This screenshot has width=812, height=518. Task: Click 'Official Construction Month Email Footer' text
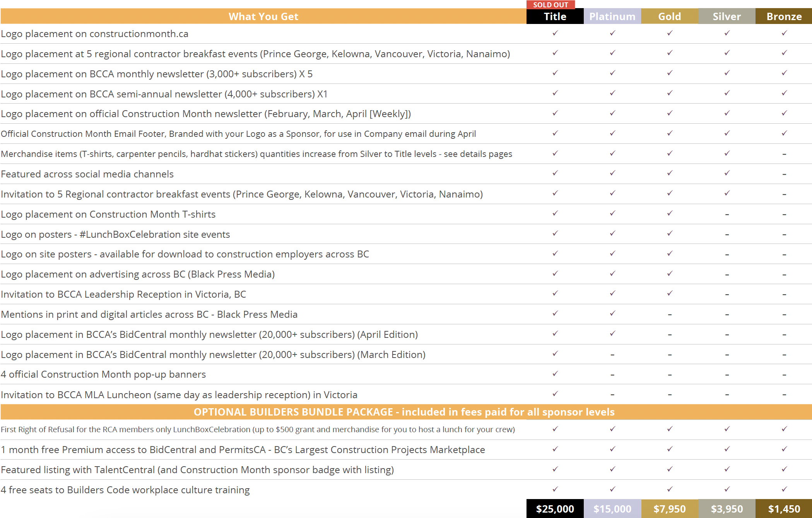(238, 134)
